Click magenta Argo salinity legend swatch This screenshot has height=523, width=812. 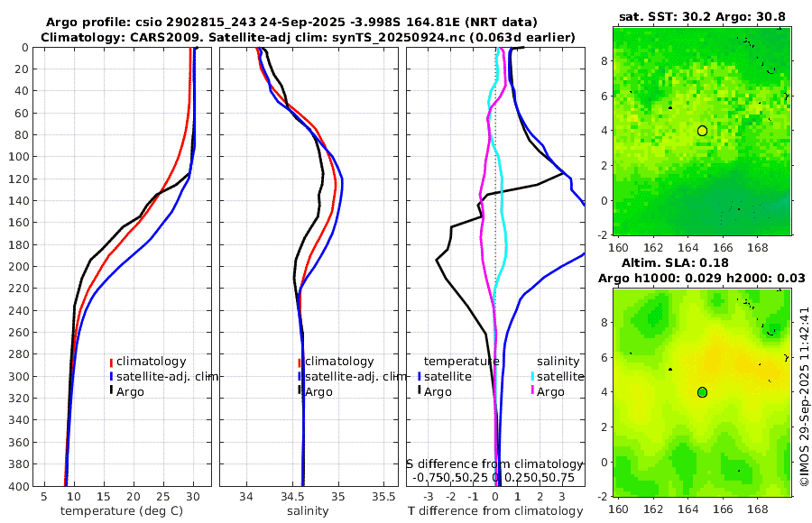point(533,391)
